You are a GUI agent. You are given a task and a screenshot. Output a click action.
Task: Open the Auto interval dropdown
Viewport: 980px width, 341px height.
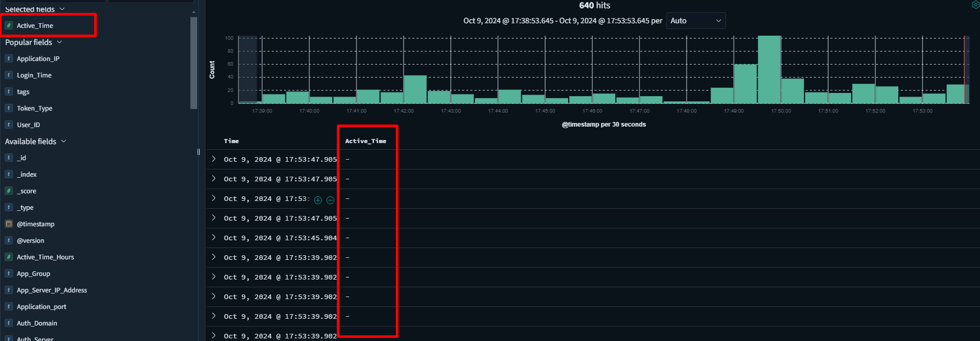695,21
